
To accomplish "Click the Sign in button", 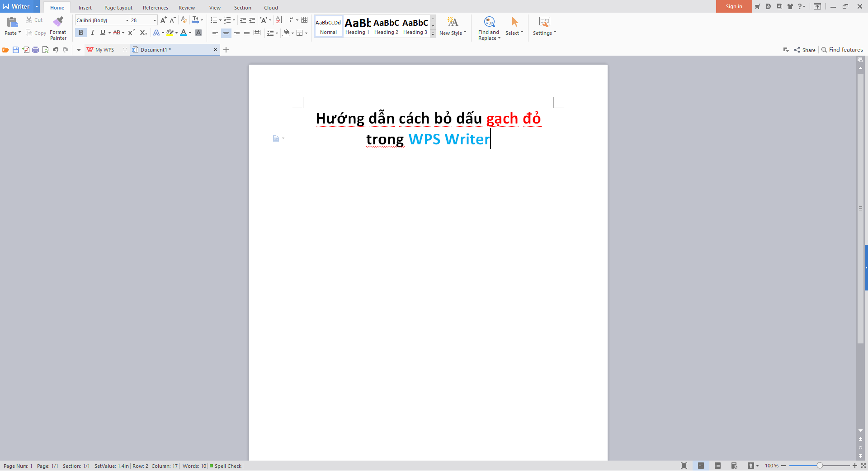I will [x=734, y=6].
